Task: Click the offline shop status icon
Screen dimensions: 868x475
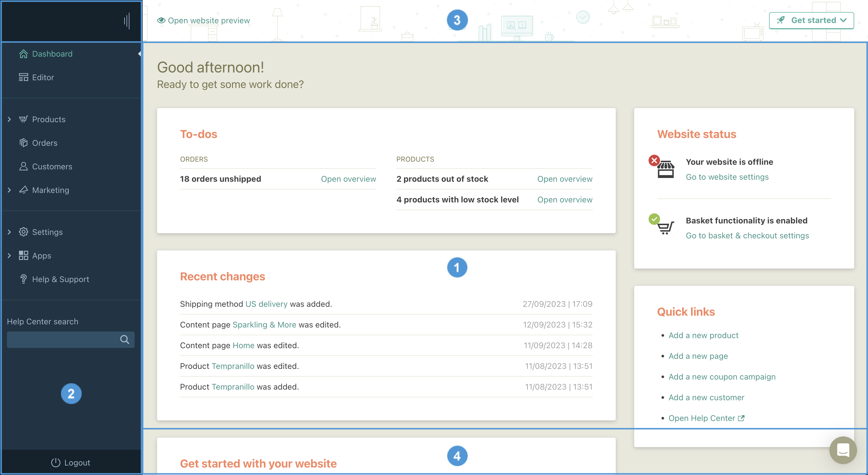Action: pos(662,166)
